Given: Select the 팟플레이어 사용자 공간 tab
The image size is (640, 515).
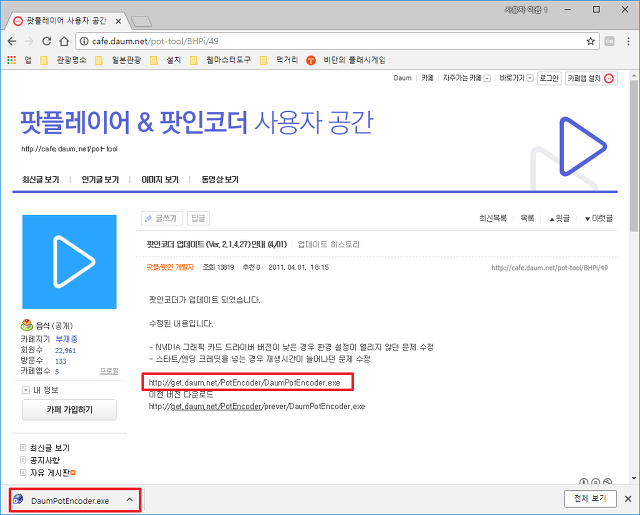Looking at the screenshot, I should click(x=67, y=21).
